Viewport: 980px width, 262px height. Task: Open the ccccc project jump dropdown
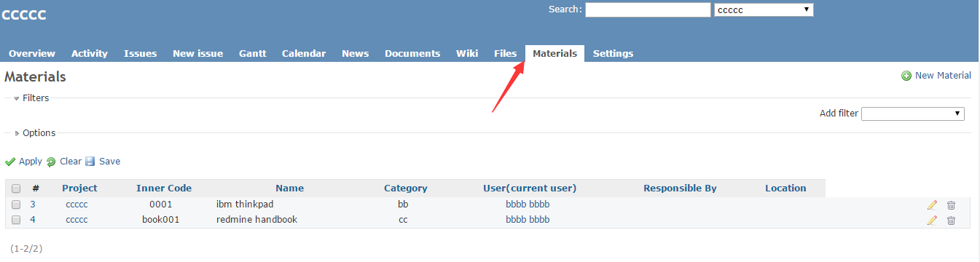click(x=764, y=9)
